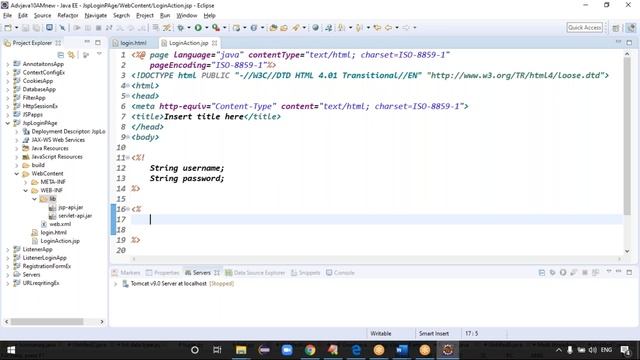
Task: Switch to the Markers tab
Action: [126, 273]
